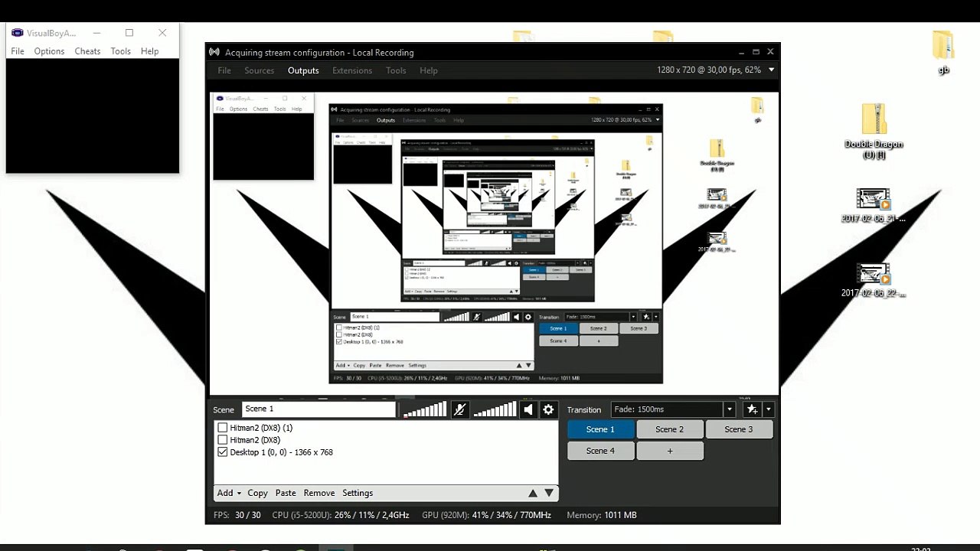The image size is (980, 551).
Task: Click the CPU usage status readout
Action: (341, 515)
